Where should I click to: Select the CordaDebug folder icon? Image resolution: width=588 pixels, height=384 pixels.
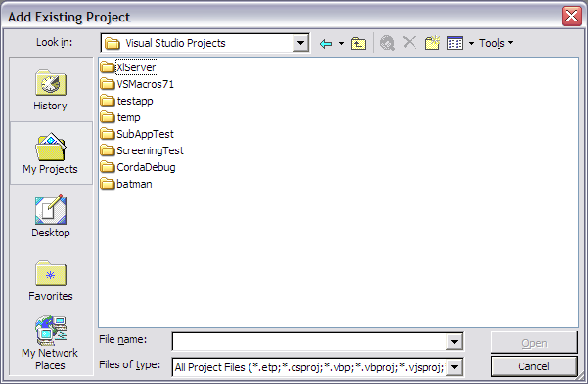click(x=108, y=167)
